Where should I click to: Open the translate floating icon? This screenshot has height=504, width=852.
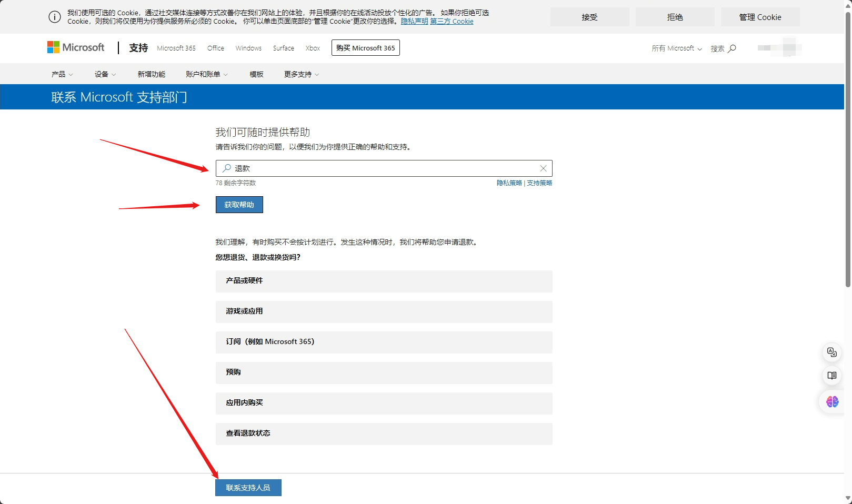click(x=832, y=352)
